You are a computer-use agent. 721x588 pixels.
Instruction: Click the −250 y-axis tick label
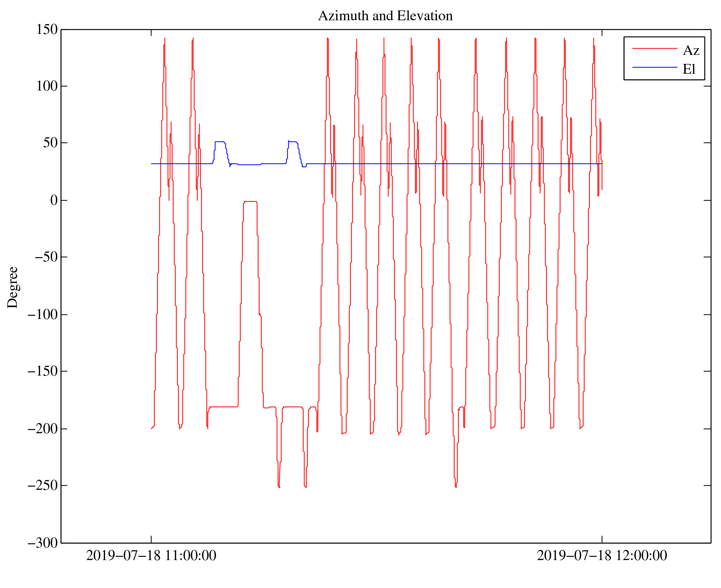[x=42, y=486]
